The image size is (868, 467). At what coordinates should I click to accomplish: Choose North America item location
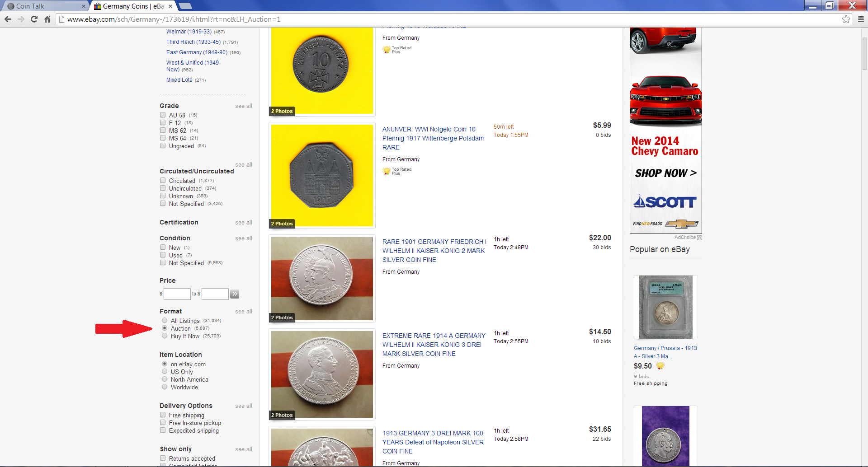tap(165, 379)
